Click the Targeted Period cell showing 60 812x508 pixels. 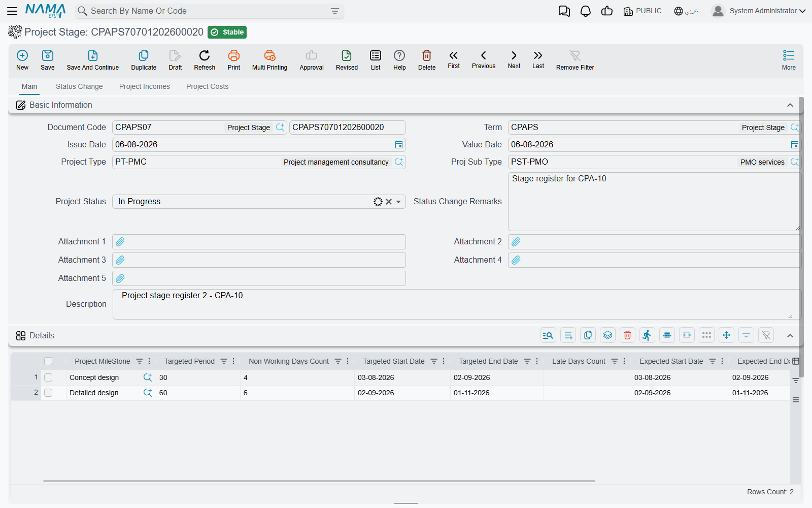tap(198, 393)
